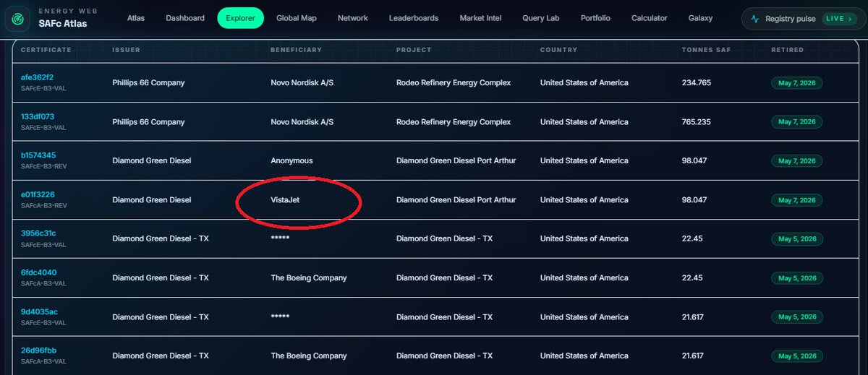Viewport: 868px width, 375px height.
Task: Click United States of America in row 133df073
Action: pos(584,122)
